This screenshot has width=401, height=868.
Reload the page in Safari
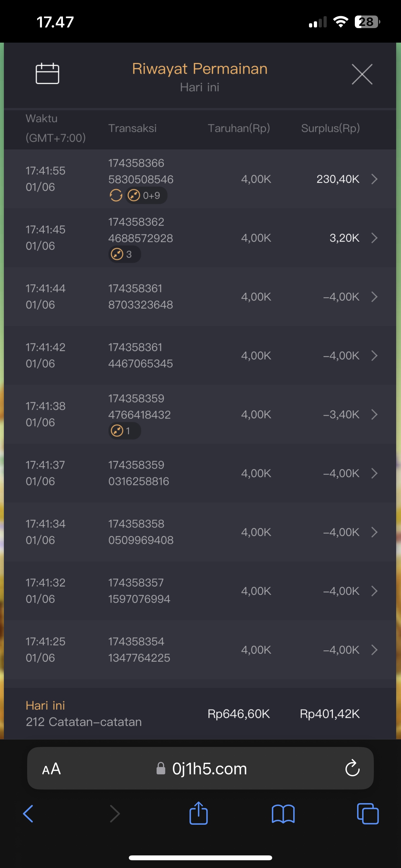(x=353, y=769)
